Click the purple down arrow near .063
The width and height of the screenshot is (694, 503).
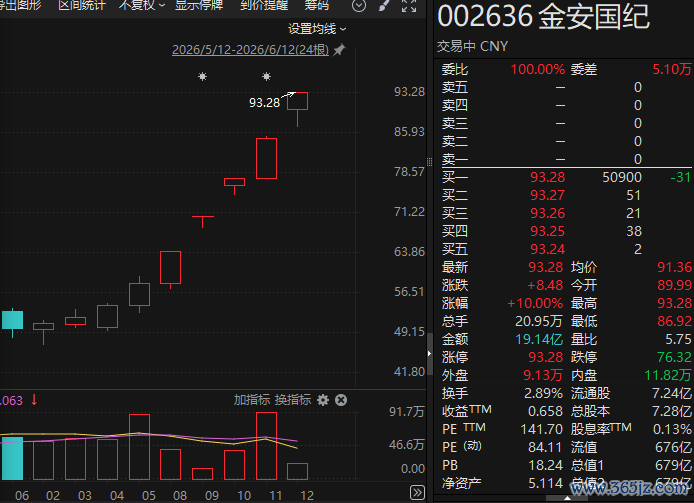pos(34,400)
